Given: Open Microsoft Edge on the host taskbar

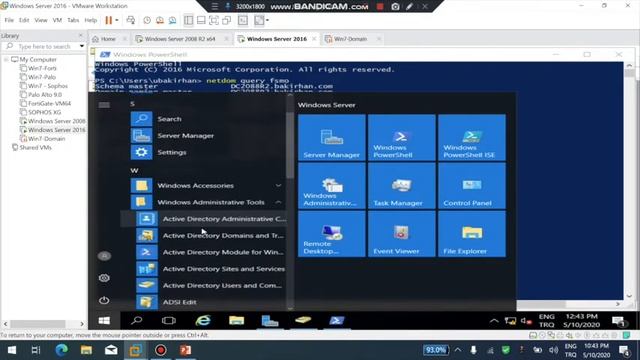Looking at the screenshot, I should point(62,350).
